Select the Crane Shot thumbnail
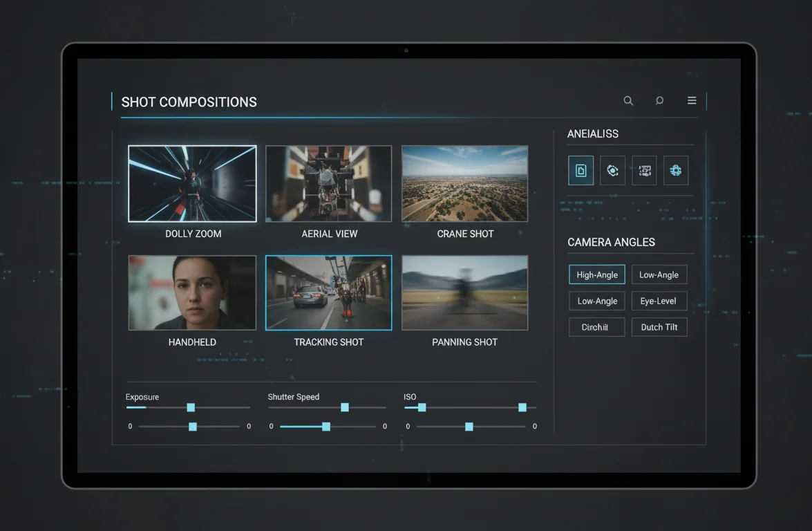 [464, 183]
